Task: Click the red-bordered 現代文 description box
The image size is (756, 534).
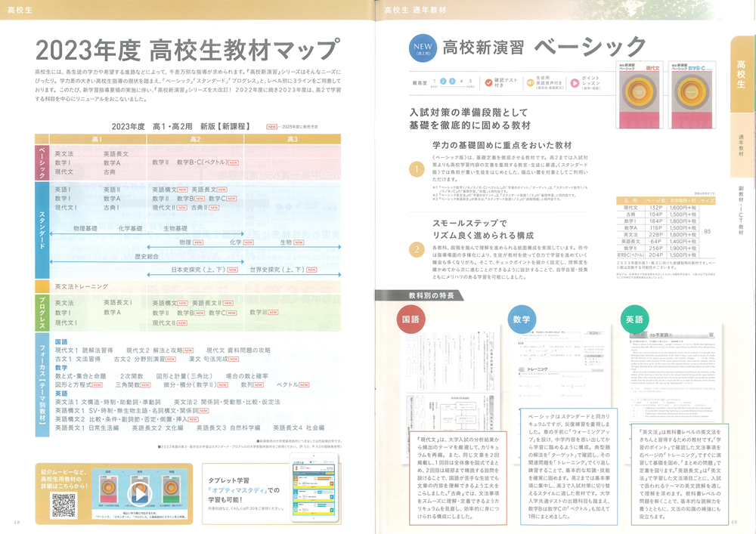Action: (x=457, y=478)
